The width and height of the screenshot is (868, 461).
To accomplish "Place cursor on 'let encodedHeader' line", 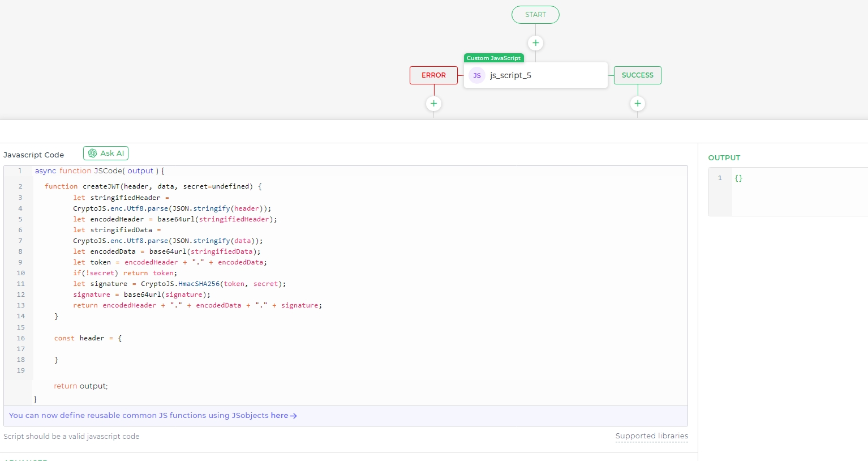I will click(x=175, y=219).
